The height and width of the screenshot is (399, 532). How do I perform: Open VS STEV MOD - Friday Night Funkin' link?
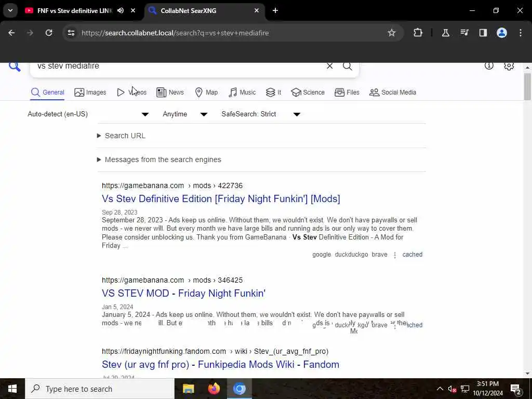point(183,293)
